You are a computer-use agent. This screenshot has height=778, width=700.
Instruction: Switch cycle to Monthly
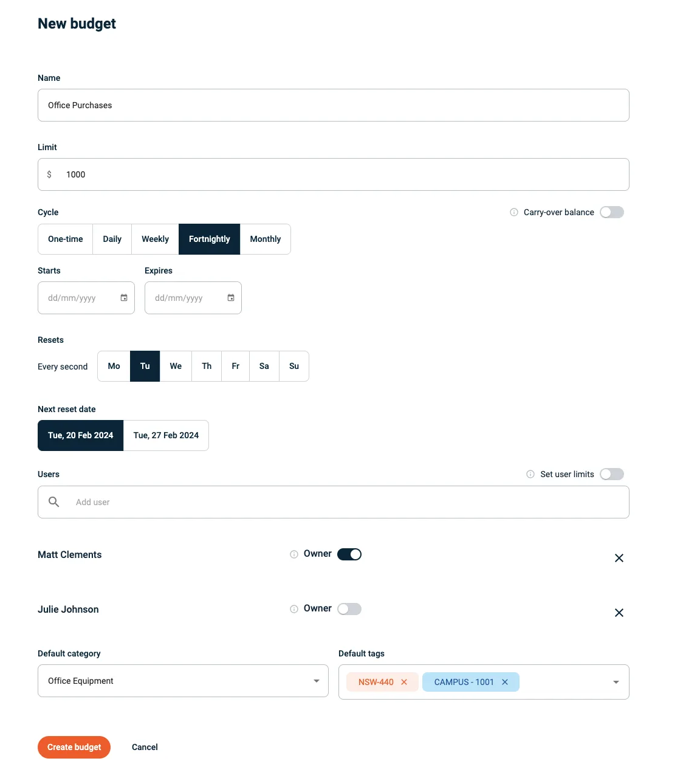tap(266, 239)
